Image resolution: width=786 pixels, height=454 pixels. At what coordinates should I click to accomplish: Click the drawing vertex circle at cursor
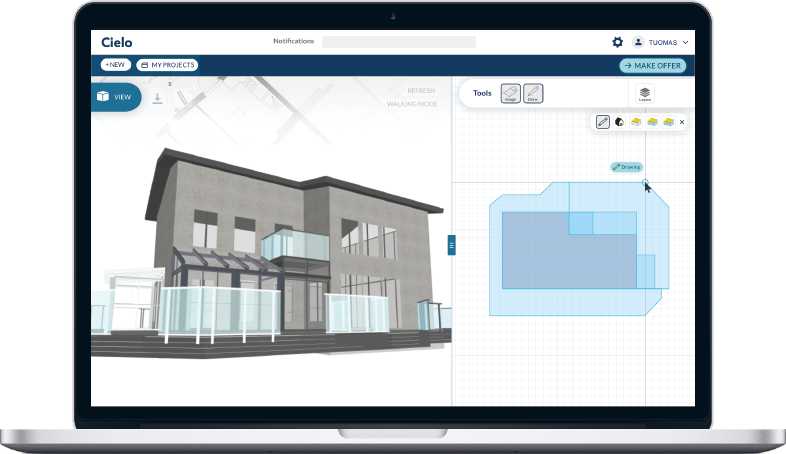point(645,182)
